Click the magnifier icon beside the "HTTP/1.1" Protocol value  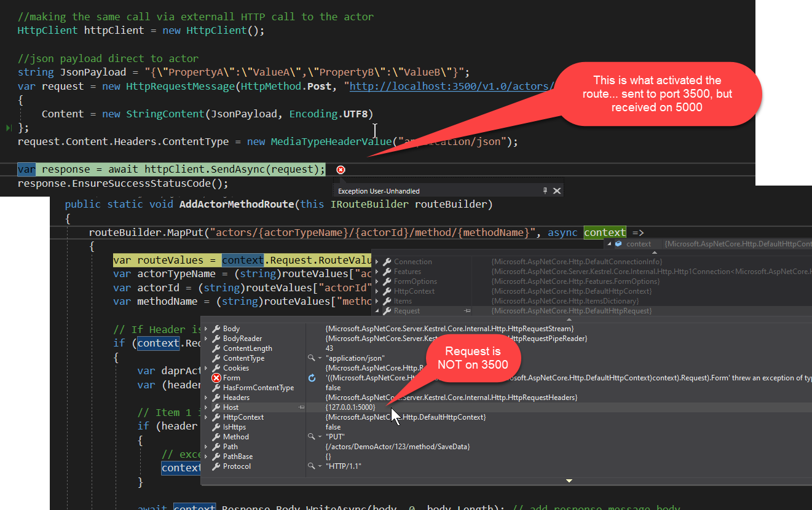312,466
